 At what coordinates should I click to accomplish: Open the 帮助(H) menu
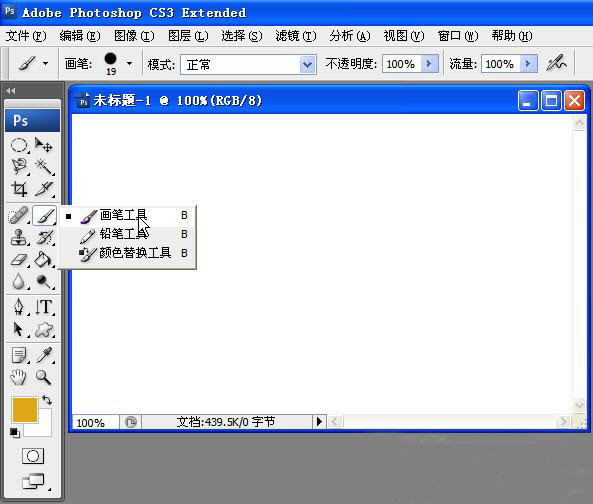tap(512, 36)
